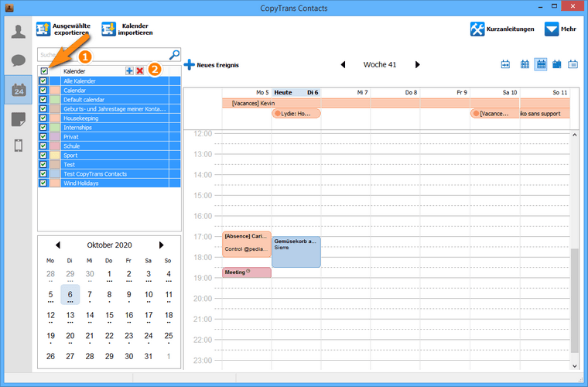Viewport: 588px width, 387px height.
Task: Open the [Absence] Cari... event
Action: coord(246,244)
